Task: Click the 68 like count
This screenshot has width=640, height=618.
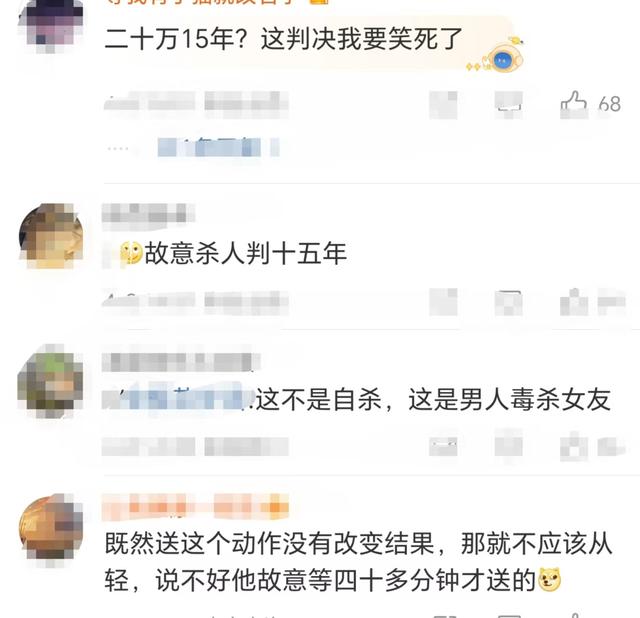Action: (610, 104)
